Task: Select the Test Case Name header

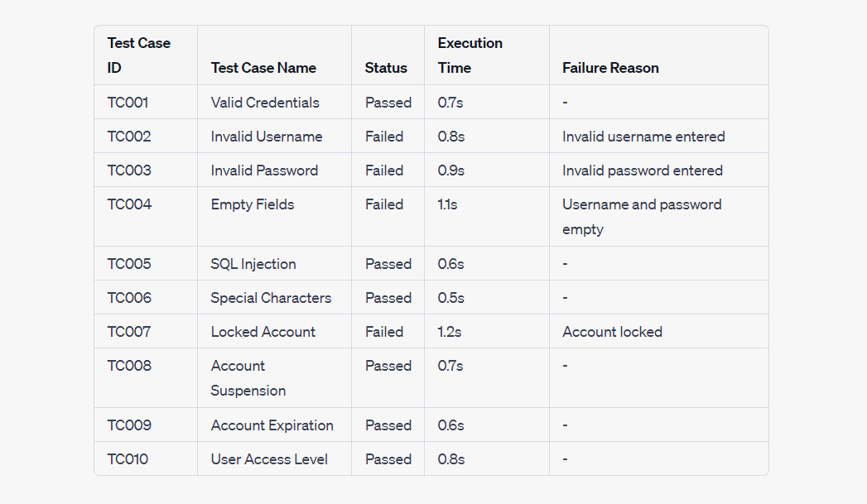Action: tap(263, 68)
